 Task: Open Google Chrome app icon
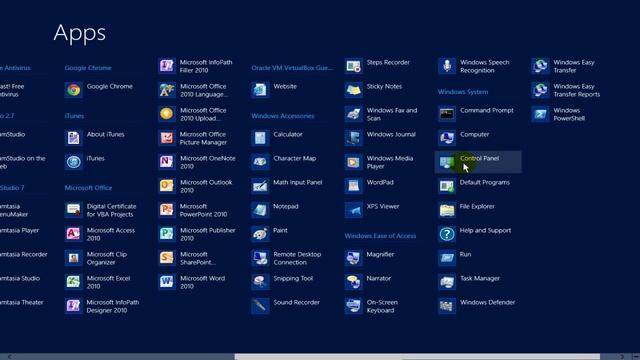coord(73,90)
